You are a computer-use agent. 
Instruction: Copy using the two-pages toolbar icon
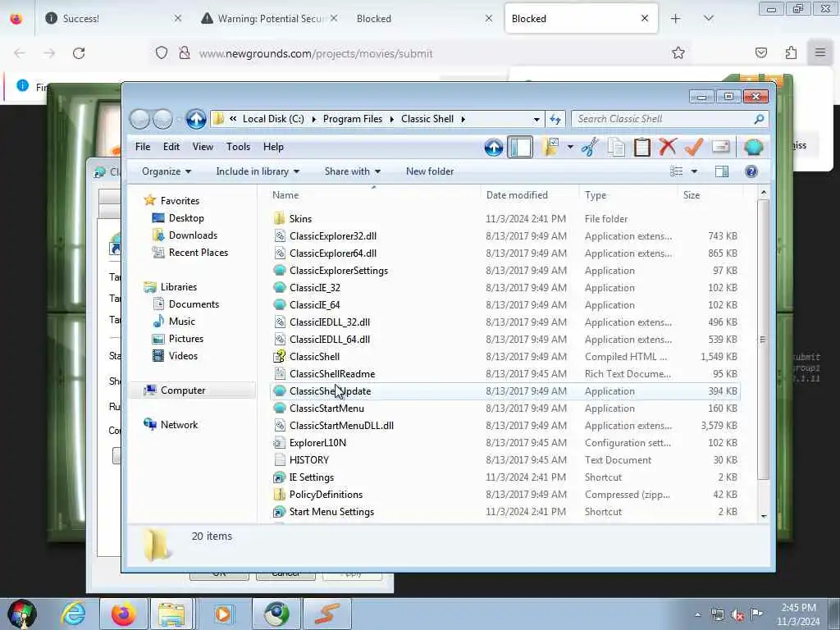tap(616, 147)
